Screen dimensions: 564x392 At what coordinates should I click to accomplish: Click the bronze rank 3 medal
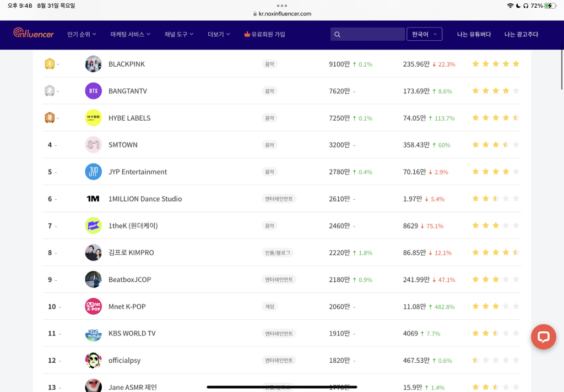pos(50,118)
